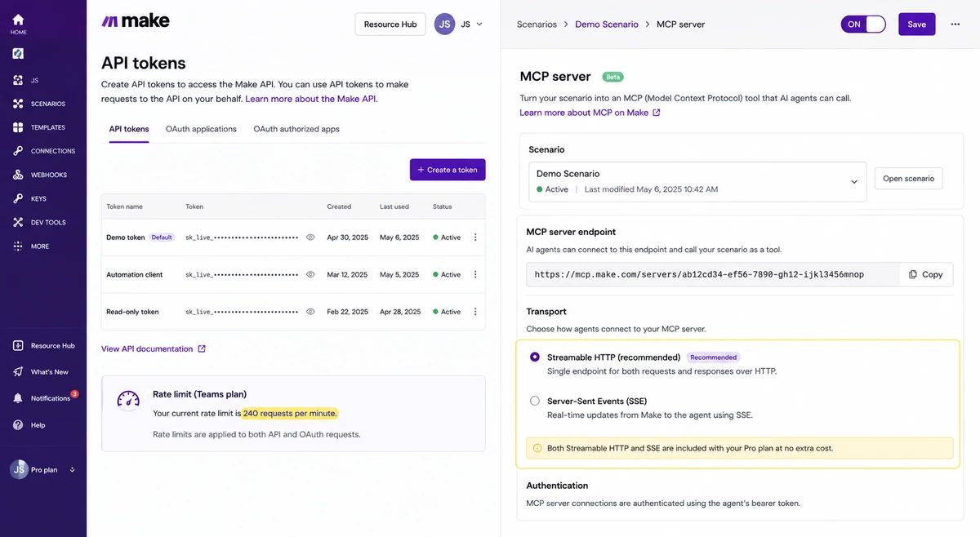This screenshot has width=980, height=537.
Task: Expand the JS account dropdown chevron
Action: 479,24
